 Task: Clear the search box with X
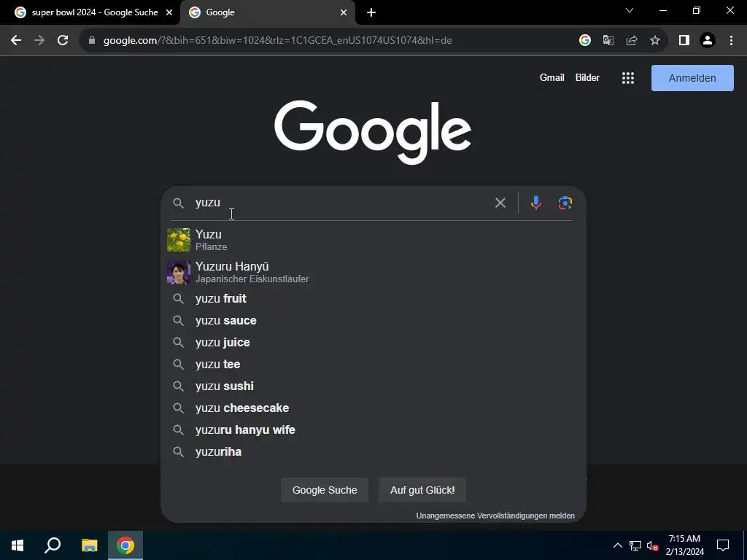pyautogui.click(x=500, y=203)
